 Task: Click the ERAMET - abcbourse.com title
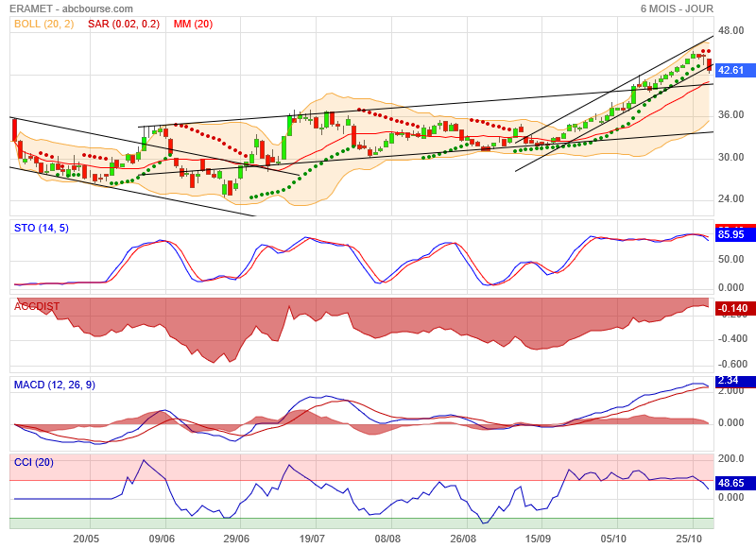coord(71,9)
